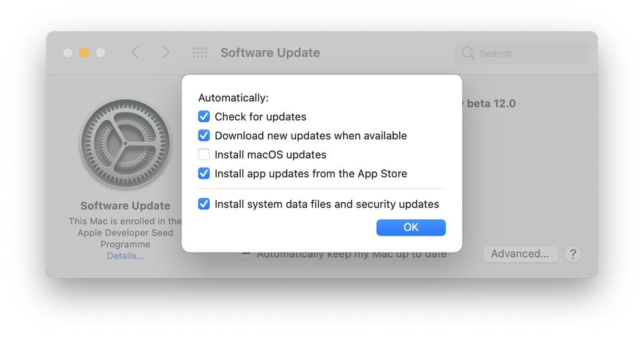
Task: Open help with the question mark button
Action: pos(572,254)
